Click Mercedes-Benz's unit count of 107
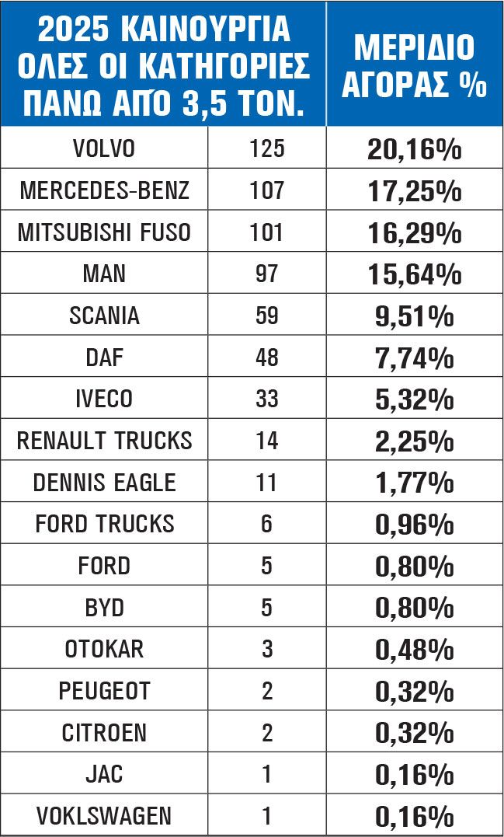Image resolution: width=504 pixels, height=837 pixels. (x=267, y=190)
